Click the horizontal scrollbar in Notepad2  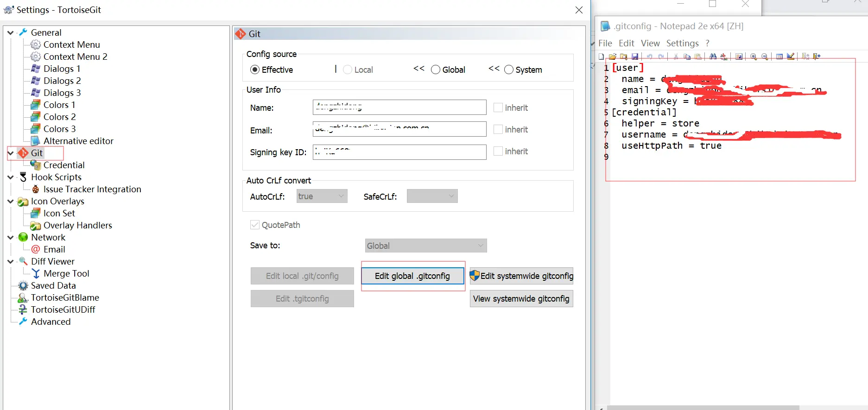[x=703, y=408]
